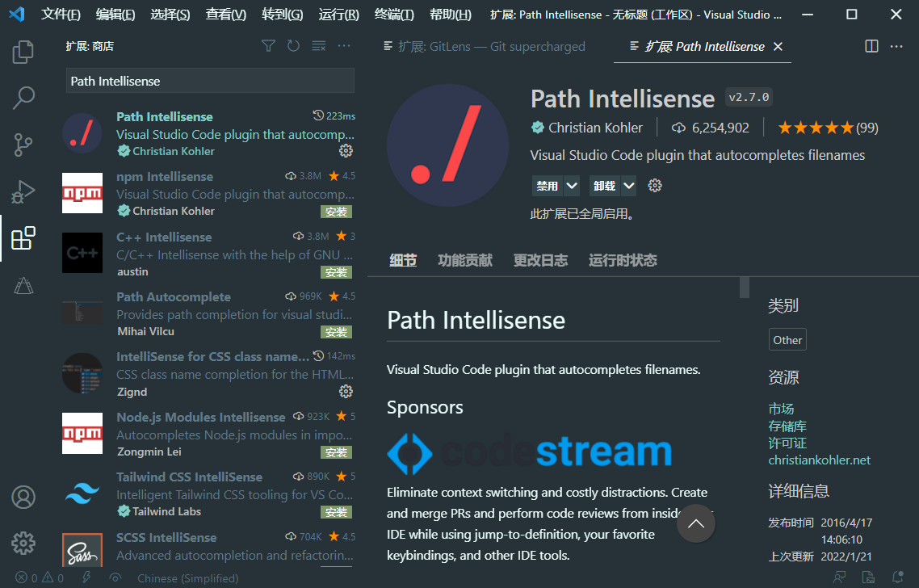Expand the uninstall (卸载) dropdown arrow

(x=629, y=186)
